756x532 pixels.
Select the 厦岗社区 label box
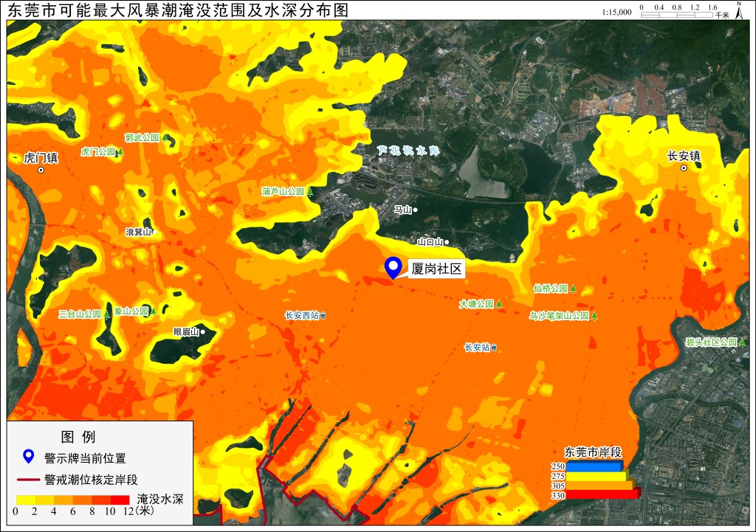(436, 269)
